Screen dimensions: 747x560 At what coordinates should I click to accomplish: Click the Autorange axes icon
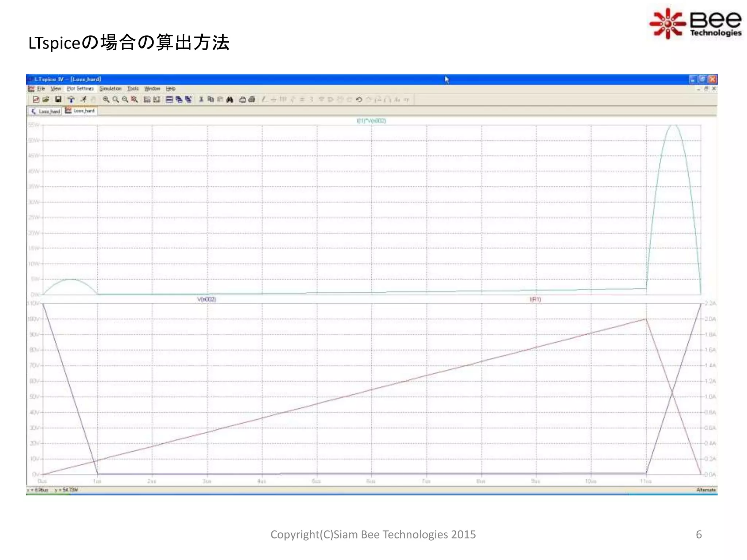(147, 99)
